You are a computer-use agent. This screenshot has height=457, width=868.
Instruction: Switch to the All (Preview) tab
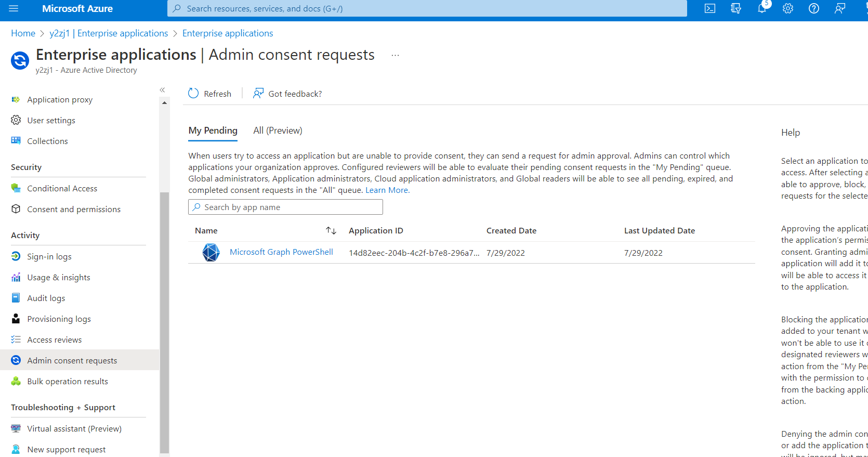pos(278,130)
